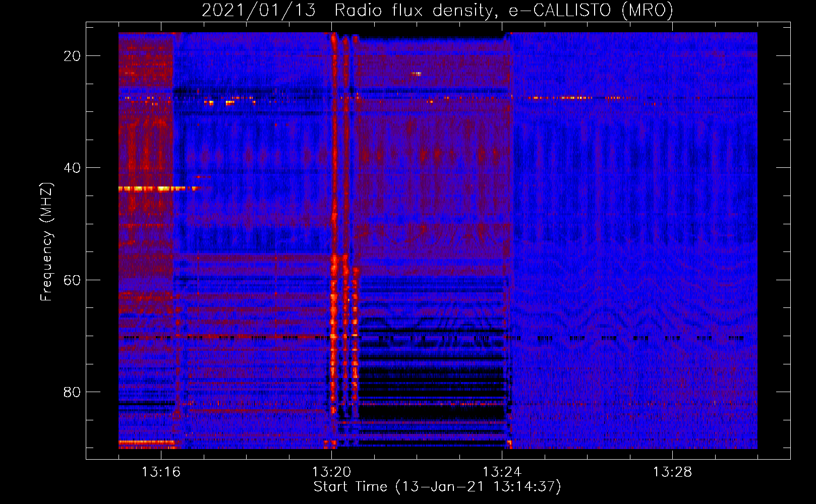Click the 13:20 time tick label
The width and height of the screenshot is (816, 504).
point(331,472)
